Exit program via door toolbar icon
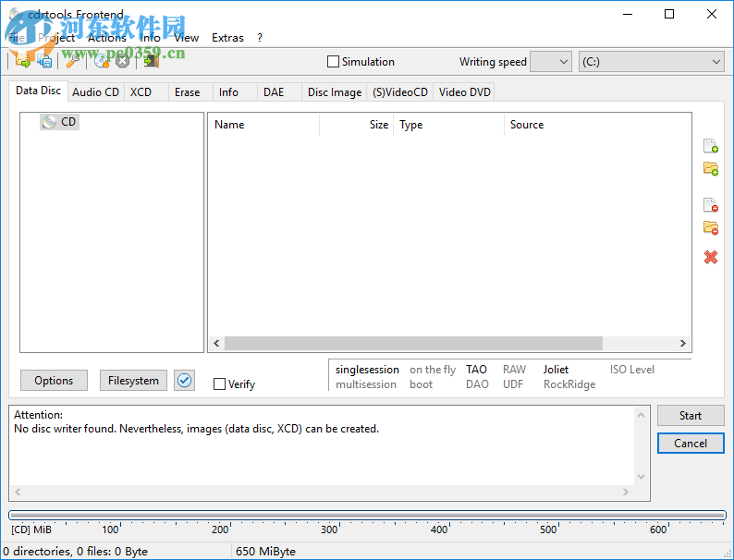The height and width of the screenshot is (560, 734). pos(152,61)
